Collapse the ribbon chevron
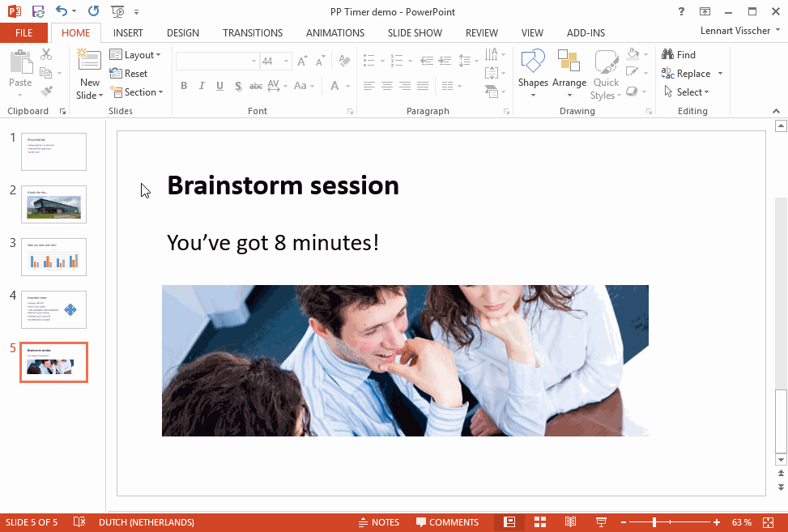This screenshot has height=532, width=788. tap(776, 111)
